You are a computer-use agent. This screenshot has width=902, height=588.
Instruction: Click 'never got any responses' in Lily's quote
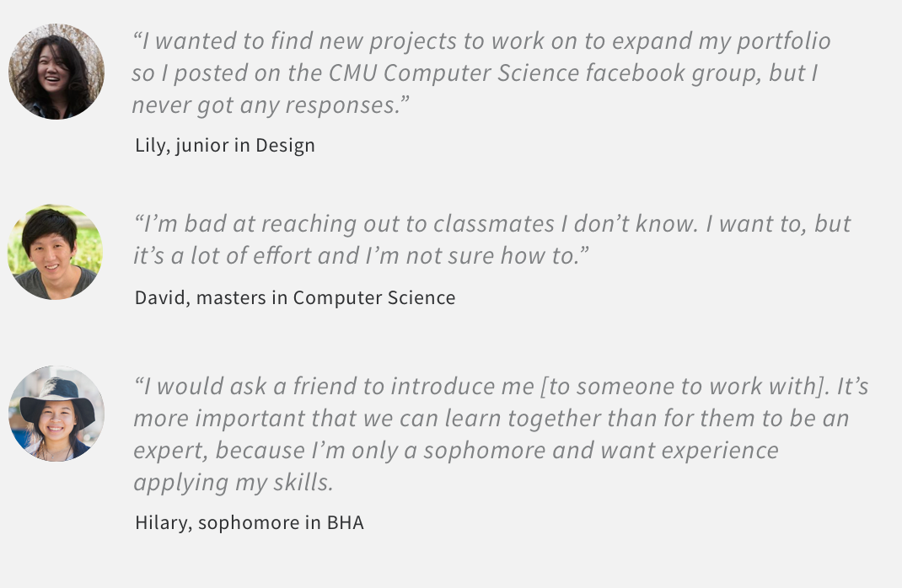[x=265, y=105]
